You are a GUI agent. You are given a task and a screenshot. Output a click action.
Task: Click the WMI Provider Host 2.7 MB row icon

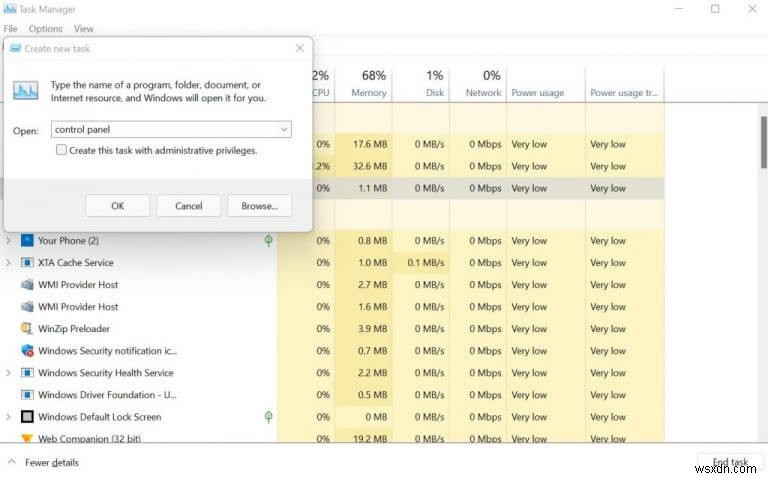[27, 285]
